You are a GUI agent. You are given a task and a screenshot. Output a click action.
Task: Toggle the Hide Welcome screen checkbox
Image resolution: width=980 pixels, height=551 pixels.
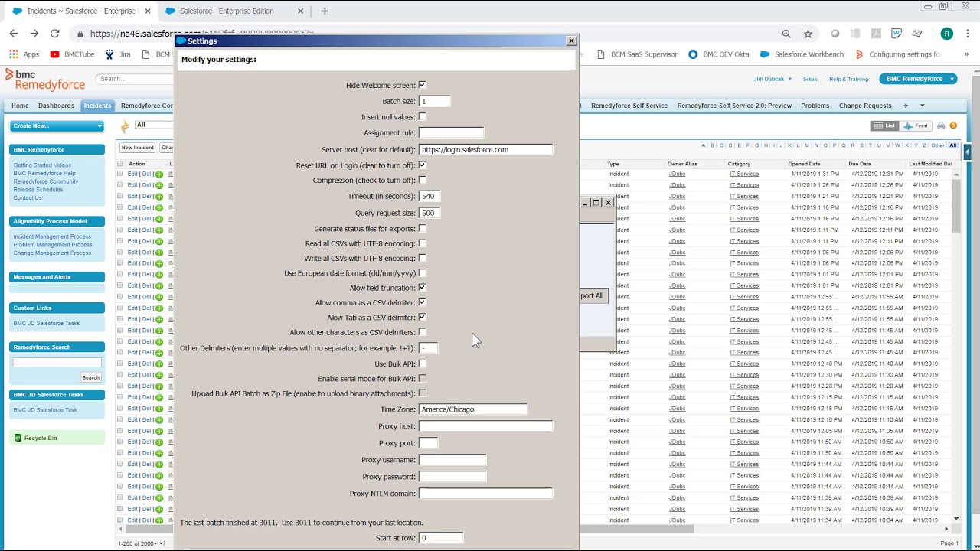coord(423,85)
